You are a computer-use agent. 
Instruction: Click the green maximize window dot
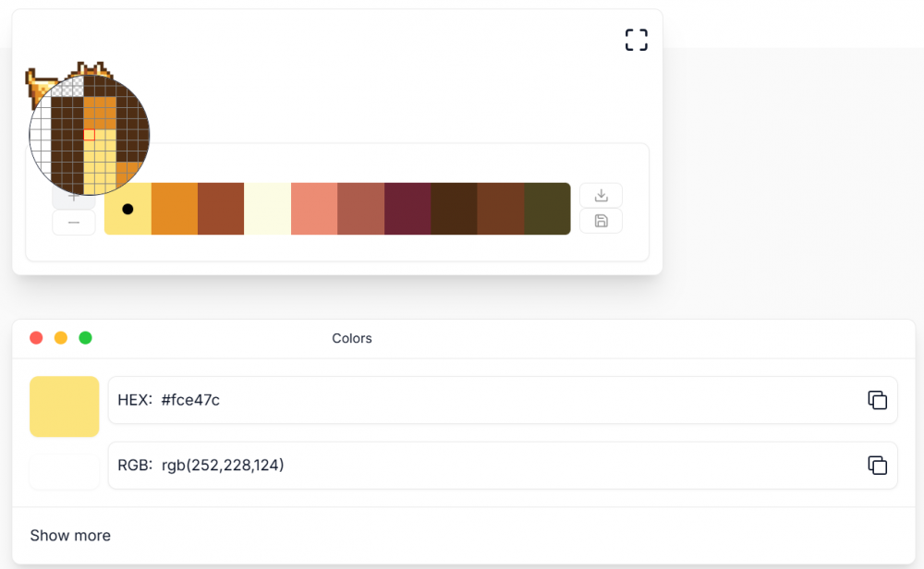[x=86, y=338]
